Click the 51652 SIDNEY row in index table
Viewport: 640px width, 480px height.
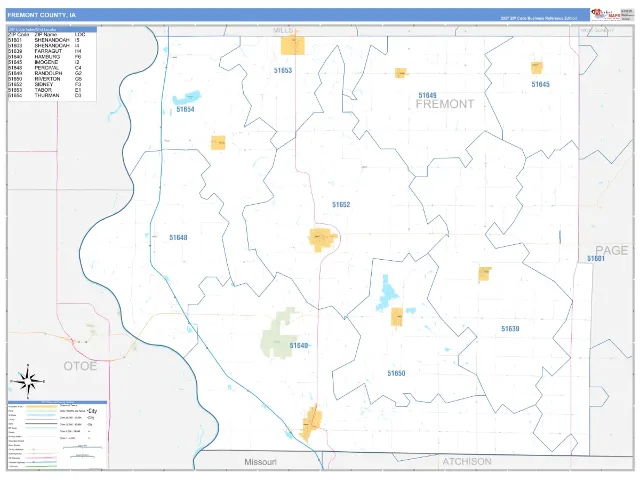(x=47, y=84)
